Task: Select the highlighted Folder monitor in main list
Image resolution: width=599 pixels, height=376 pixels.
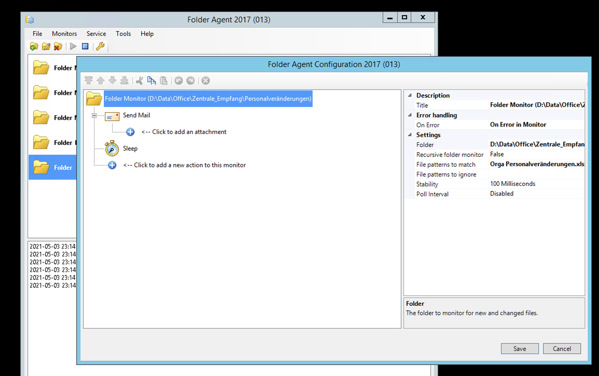Action: (53, 167)
